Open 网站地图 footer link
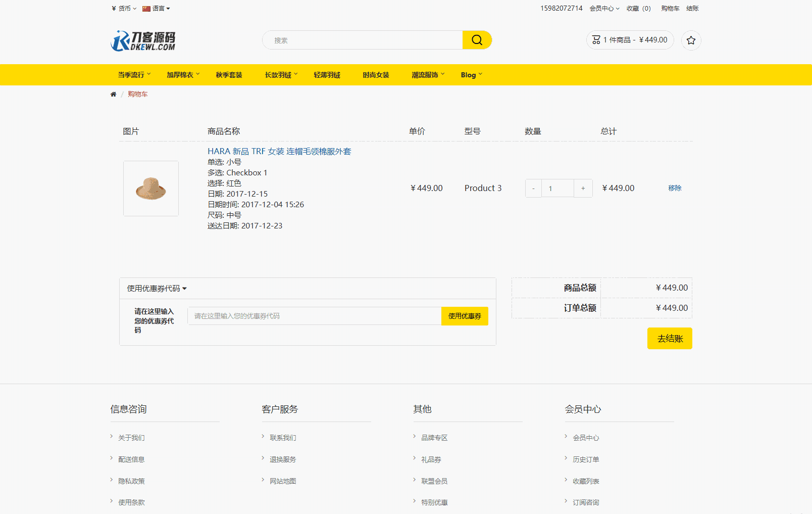The height and width of the screenshot is (514, 812). (x=283, y=481)
